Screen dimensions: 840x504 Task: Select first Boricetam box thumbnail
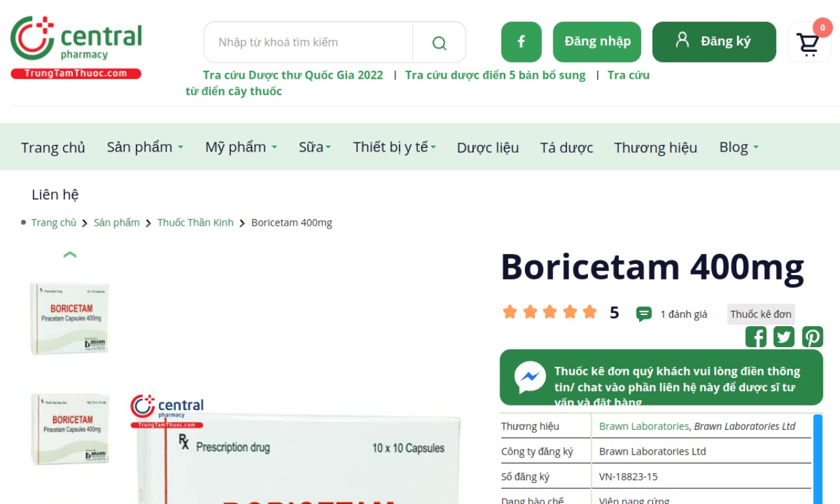[70, 319]
